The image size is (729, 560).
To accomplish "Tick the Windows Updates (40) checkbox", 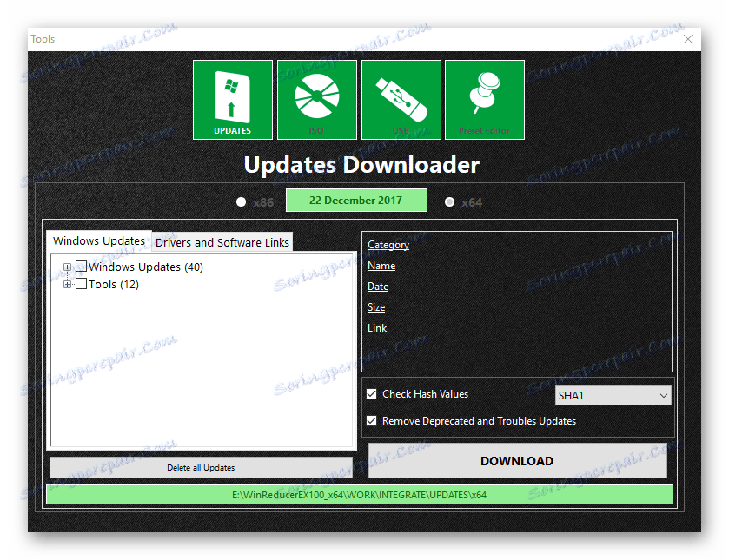I will (x=82, y=267).
